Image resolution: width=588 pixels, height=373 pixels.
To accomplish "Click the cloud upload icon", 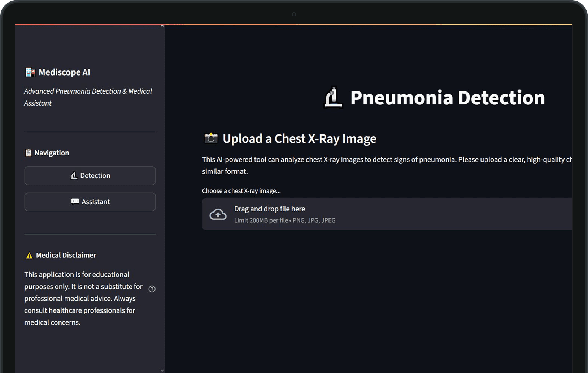I will pos(218,214).
